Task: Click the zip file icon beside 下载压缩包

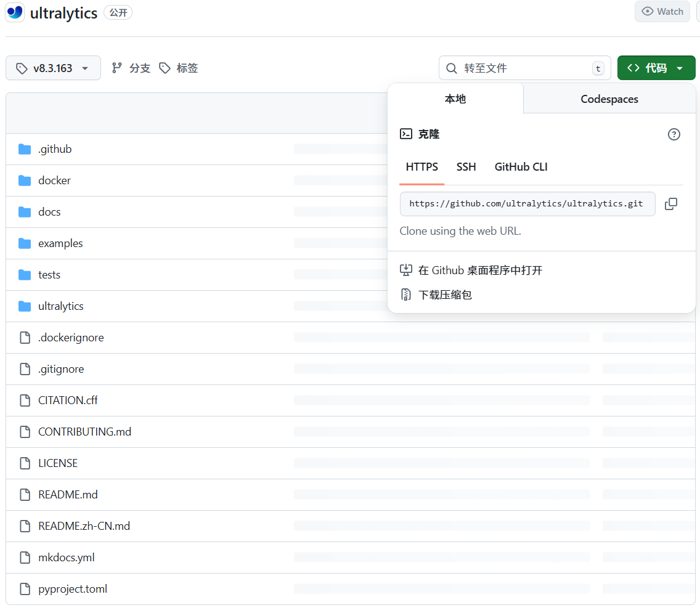Action: (406, 294)
